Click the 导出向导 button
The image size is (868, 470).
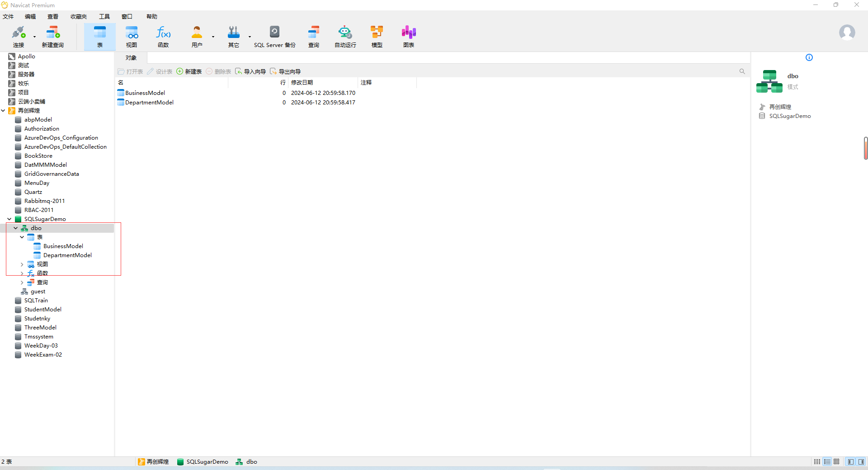285,71
